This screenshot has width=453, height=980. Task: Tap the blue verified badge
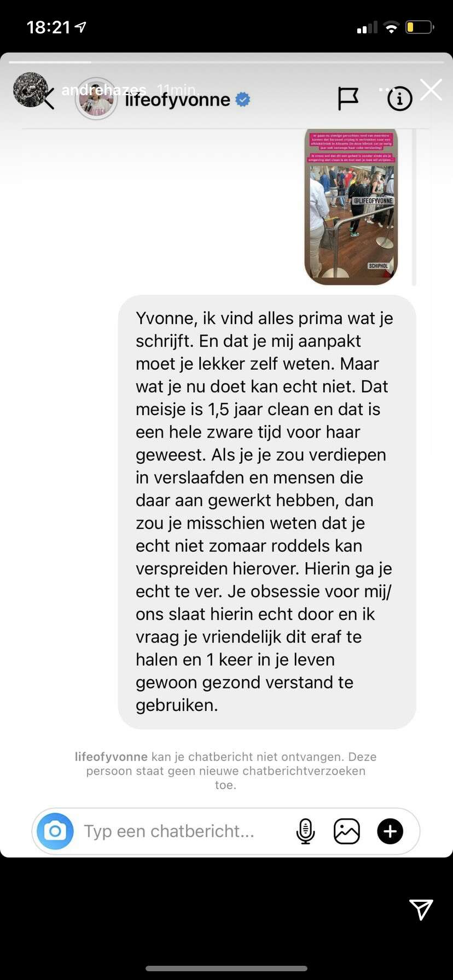point(243,100)
